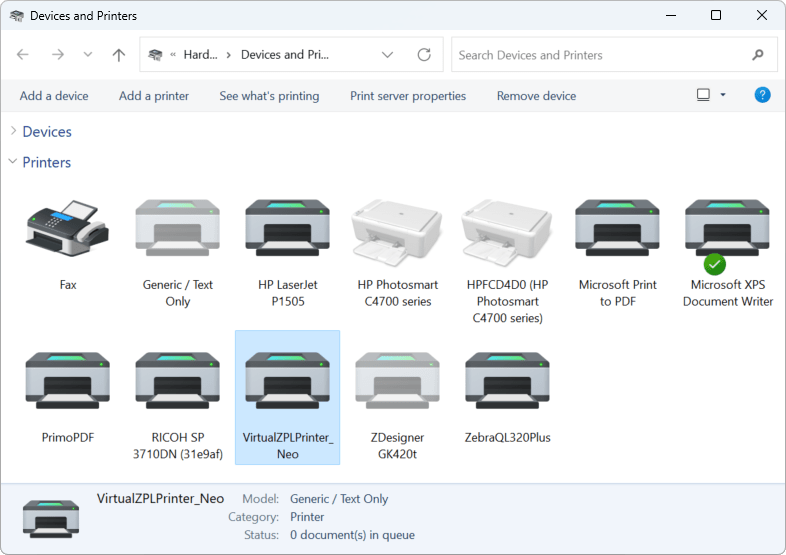Go back with the left arrow
The width and height of the screenshot is (786, 555).
(x=23, y=54)
